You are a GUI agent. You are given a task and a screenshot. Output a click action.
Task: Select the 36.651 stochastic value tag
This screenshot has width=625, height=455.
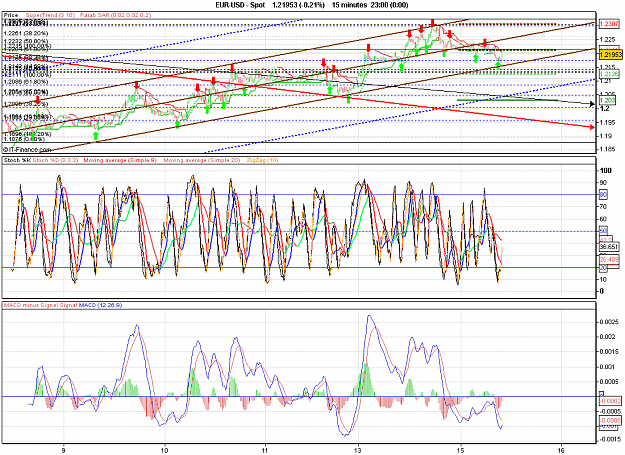[609, 247]
